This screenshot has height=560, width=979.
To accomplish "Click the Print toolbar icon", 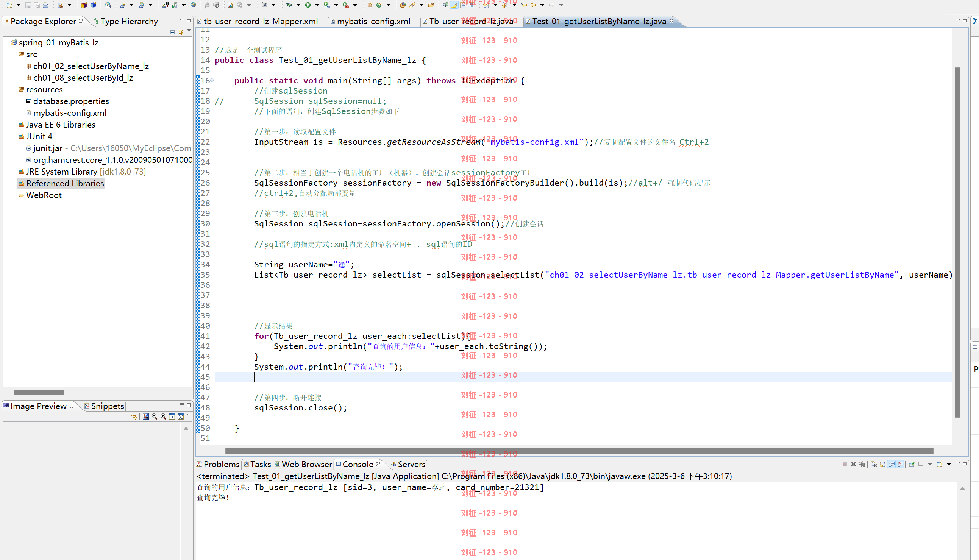I will pyautogui.click(x=46, y=5).
